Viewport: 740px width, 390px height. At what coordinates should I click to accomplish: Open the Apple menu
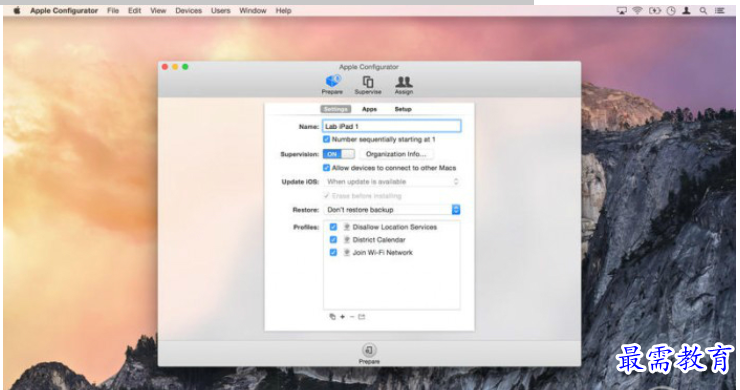(17, 10)
